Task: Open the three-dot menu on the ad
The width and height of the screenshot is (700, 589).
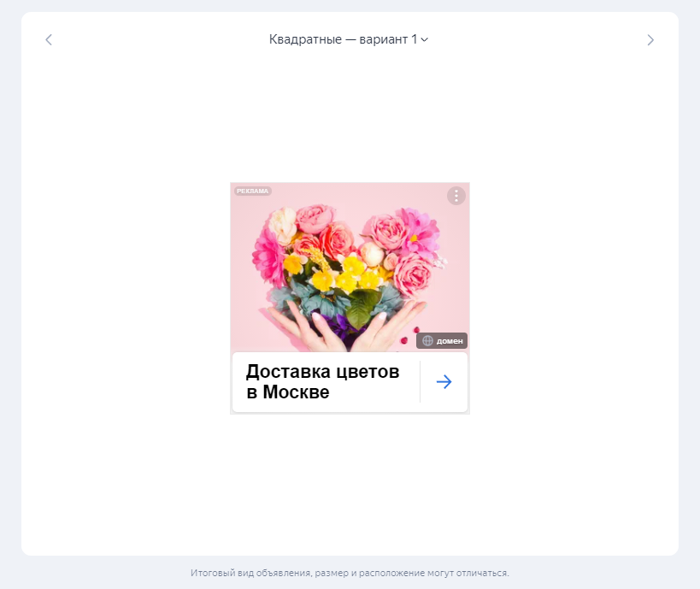Action: [456, 196]
